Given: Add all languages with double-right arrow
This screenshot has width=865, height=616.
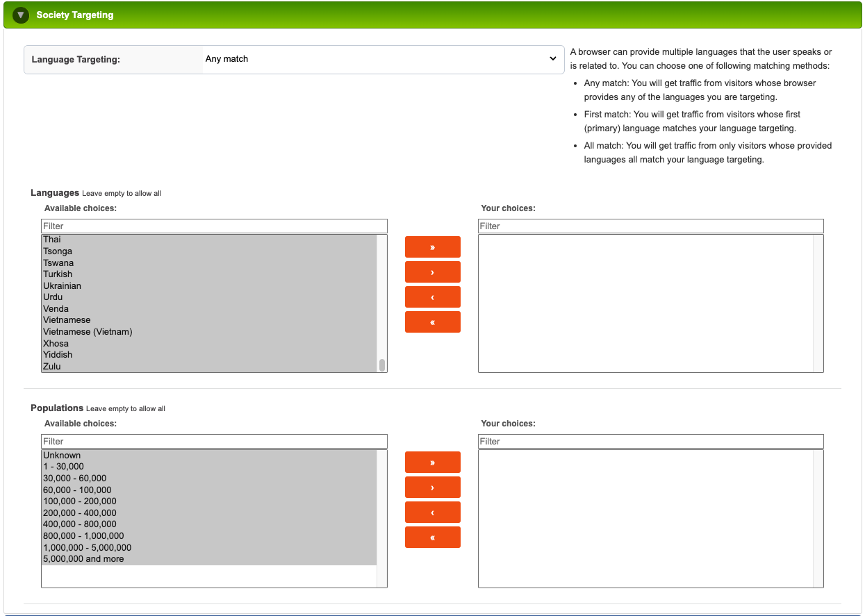Looking at the screenshot, I should [432, 247].
